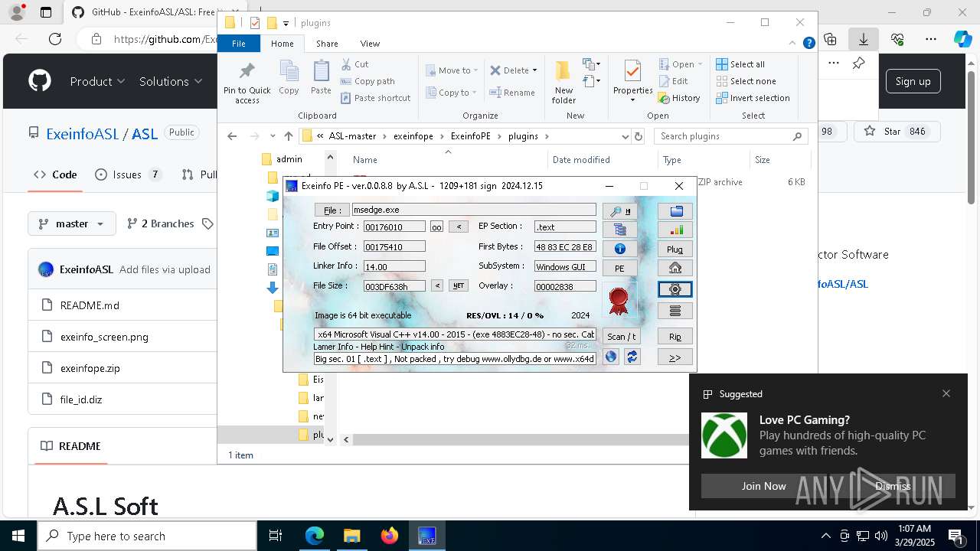The image size is (980, 551).
Task: Open the Issues tab on GitHub
Action: [x=129, y=174]
